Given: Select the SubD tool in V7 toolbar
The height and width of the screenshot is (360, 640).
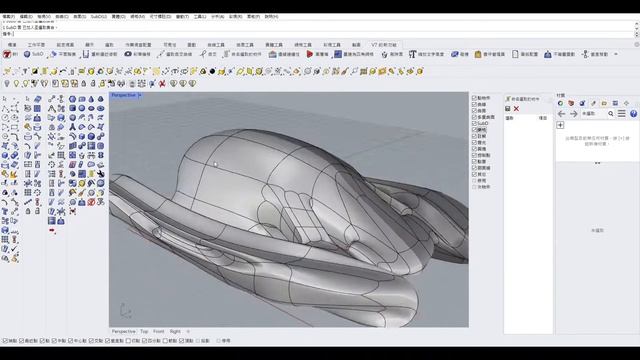Looking at the screenshot, I should pos(33,54).
